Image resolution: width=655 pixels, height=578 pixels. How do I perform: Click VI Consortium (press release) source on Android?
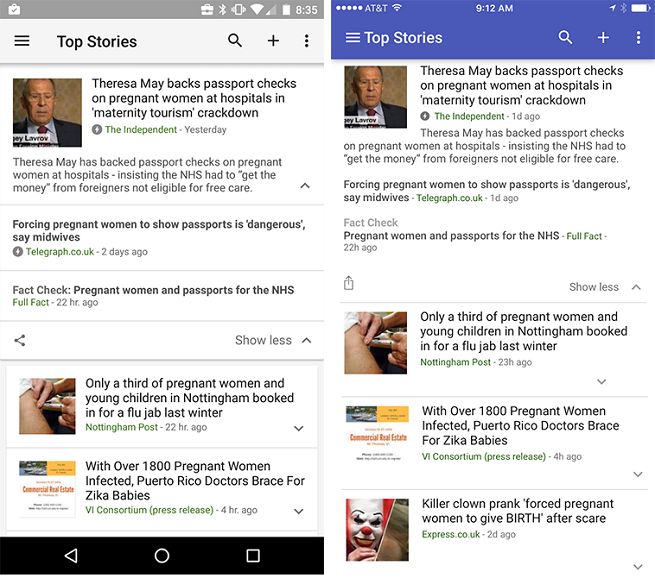click(x=150, y=510)
